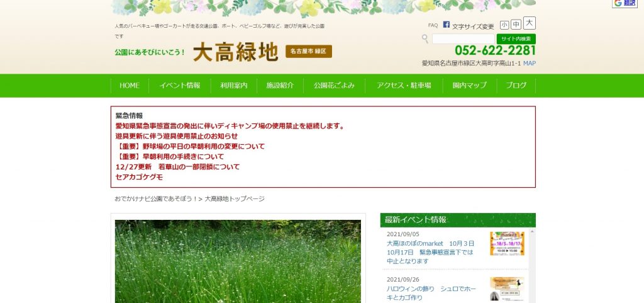Viewport: 644px width, 303px height.
Task: Open アクセス・駐車場 menu item
Action: 404,86
